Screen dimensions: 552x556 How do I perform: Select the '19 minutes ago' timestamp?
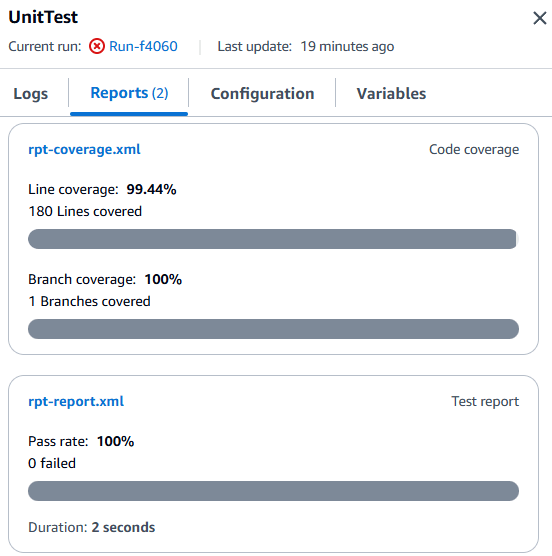point(347,46)
